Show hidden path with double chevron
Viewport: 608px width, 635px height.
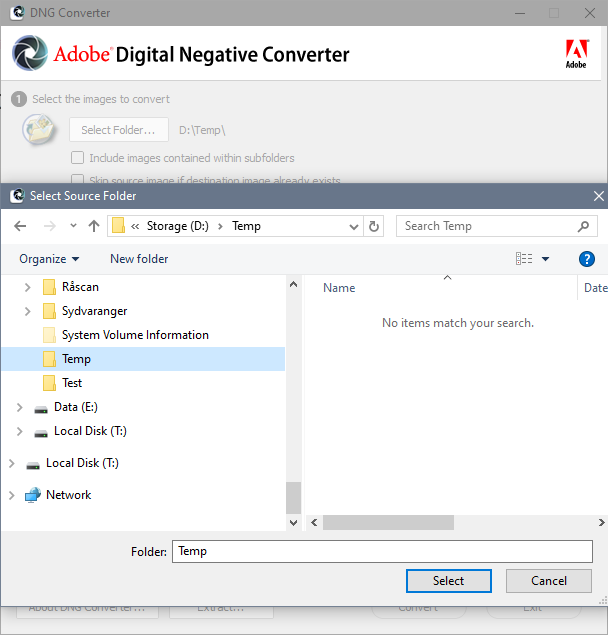point(135,226)
